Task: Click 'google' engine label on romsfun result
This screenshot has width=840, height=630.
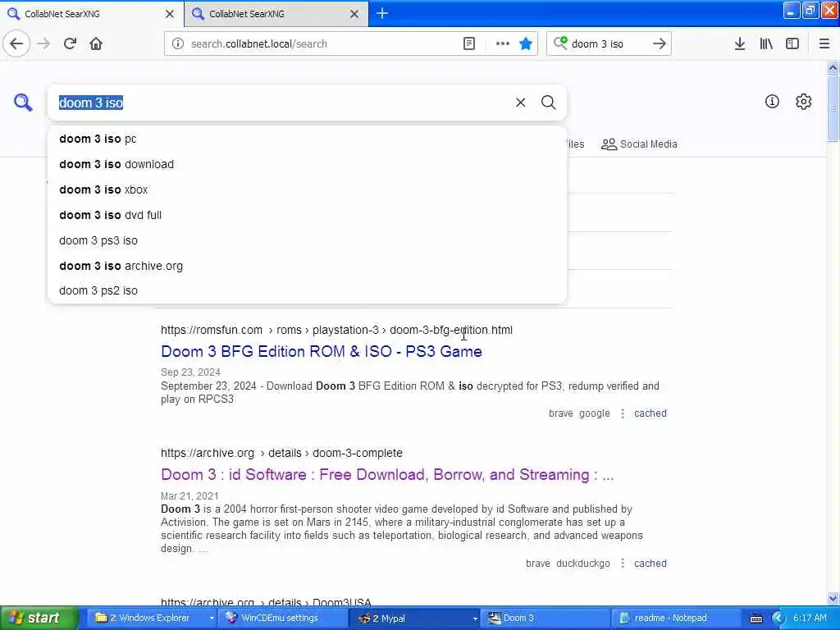Action: 594,413
